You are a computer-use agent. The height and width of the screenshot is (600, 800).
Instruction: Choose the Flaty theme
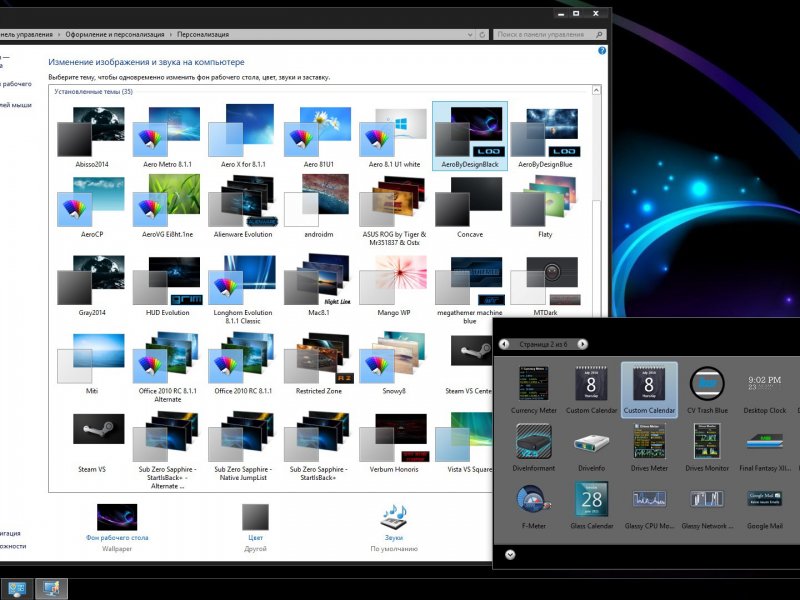[545, 207]
